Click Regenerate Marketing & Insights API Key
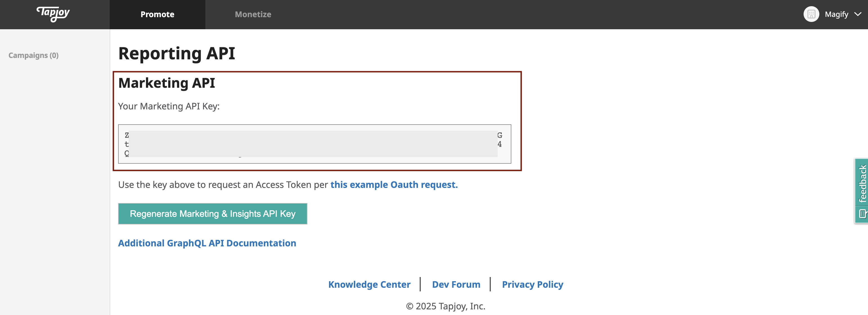868x315 pixels. [x=212, y=213]
